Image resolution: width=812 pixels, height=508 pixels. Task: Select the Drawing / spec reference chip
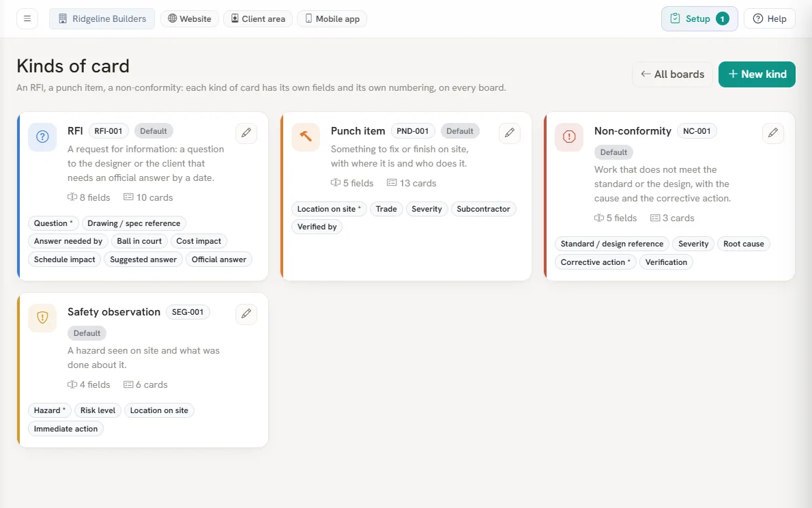pos(134,223)
